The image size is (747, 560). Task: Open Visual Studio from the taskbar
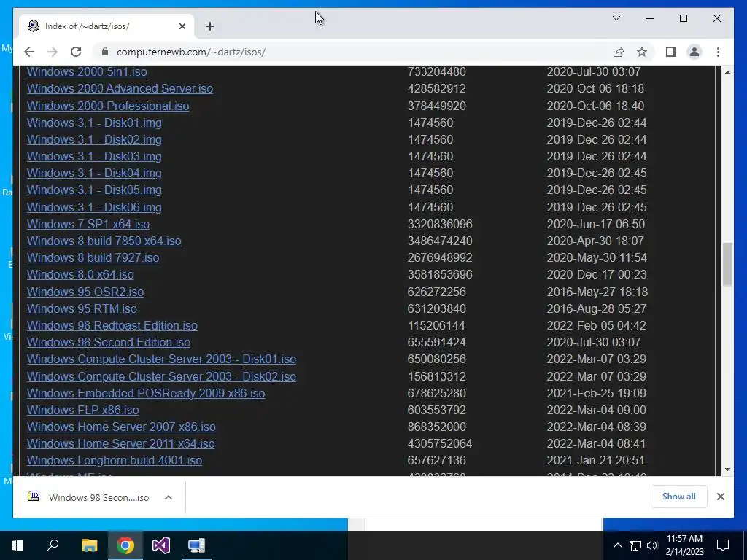tap(161, 545)
